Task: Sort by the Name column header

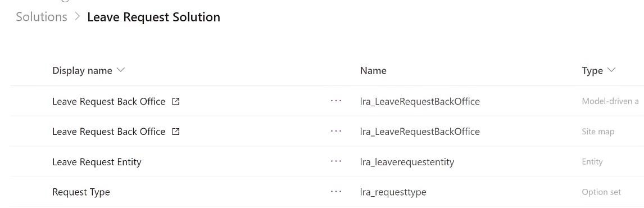Action: [x=373, y=71]
